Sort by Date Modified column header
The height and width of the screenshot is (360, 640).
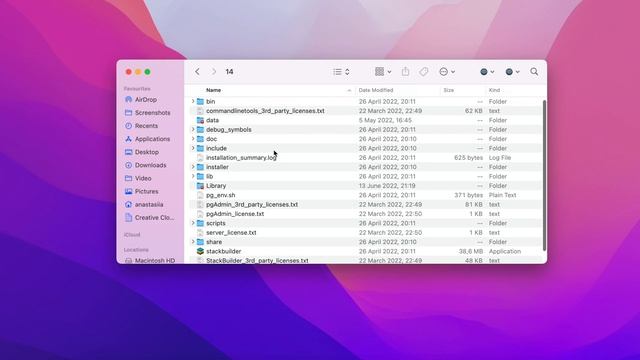pyautogui.click(x=376, y=90)
